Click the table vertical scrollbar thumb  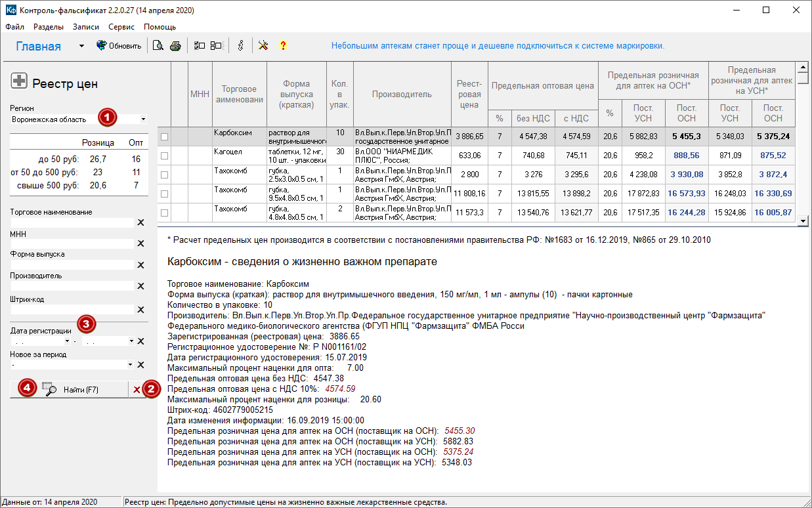point(803,79)
